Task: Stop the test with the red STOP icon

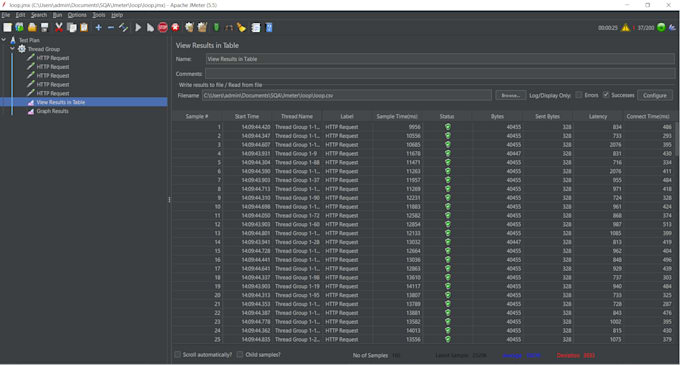Action: click(x=163, y=27)
